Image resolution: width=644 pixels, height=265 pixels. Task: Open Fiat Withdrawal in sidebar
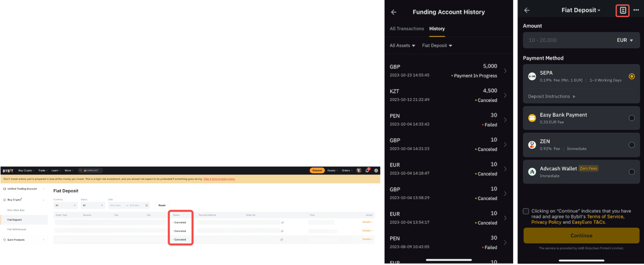pyautogui.click(x=17, y=229)
